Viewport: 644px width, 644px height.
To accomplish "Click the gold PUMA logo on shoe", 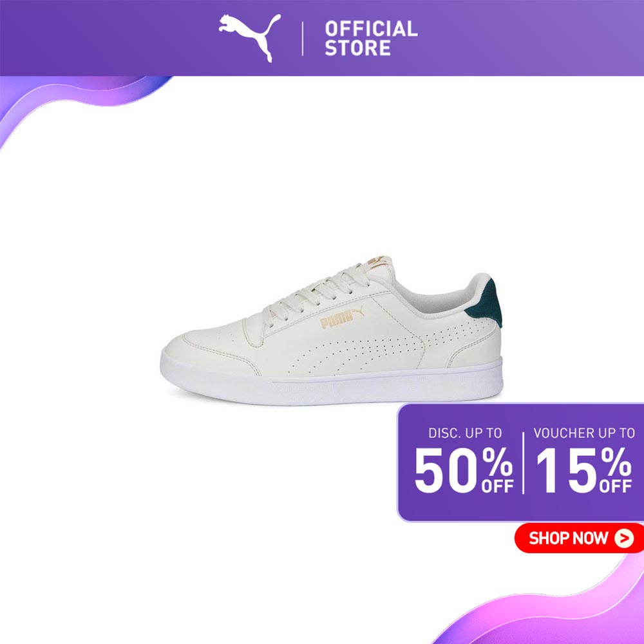I will 342,318.
